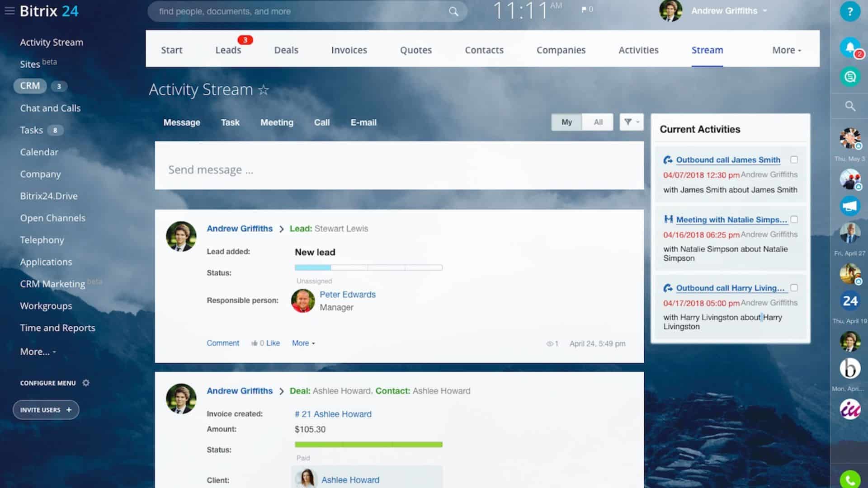Viewport: 868px width, 488px height.
Task: Check the Outbound call Harry Livingston checkbox
Action: 794,287
